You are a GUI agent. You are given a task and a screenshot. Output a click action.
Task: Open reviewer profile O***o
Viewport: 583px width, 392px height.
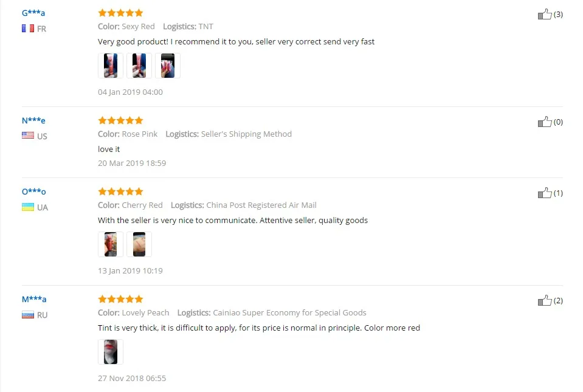(x=34, y=191)
